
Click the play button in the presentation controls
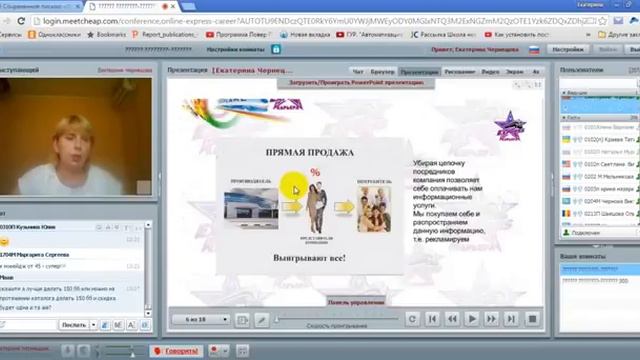click(472, 319)
